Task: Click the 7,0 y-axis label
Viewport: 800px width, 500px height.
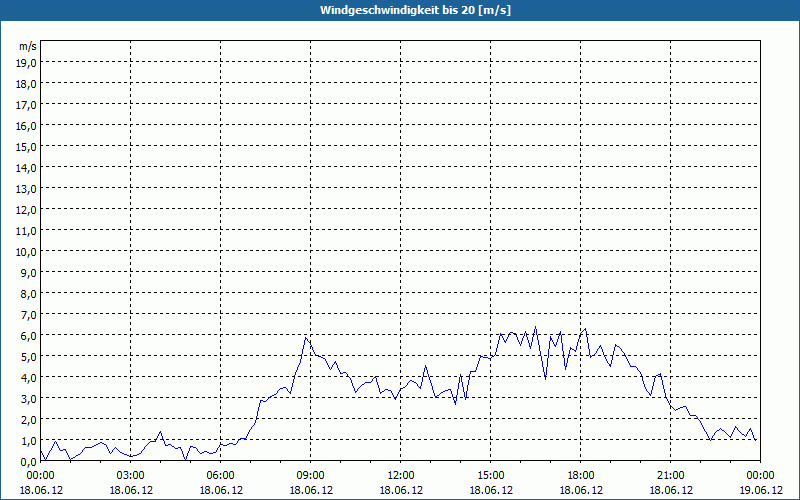Action: 29,315
